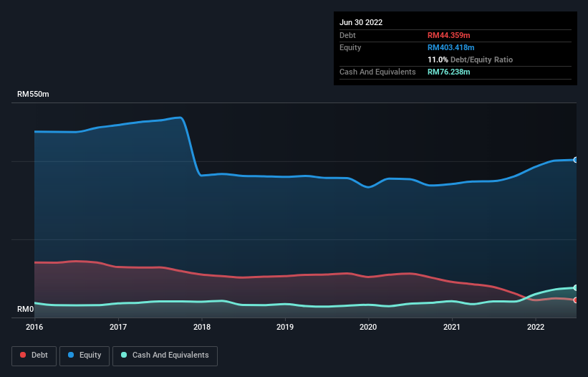588x377 pixels.
Task: Click the RM0 y-axis label
Action: click(26, 309)
